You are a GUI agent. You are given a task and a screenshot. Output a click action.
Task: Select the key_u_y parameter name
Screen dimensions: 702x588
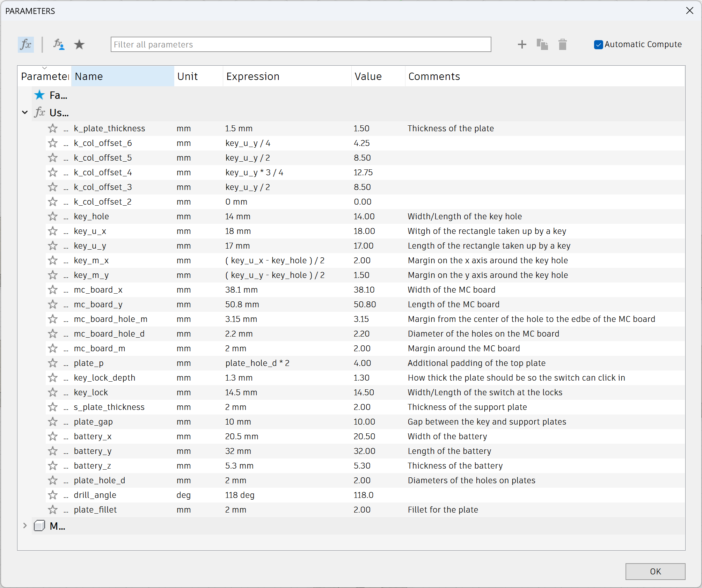[x=90, y=246]
